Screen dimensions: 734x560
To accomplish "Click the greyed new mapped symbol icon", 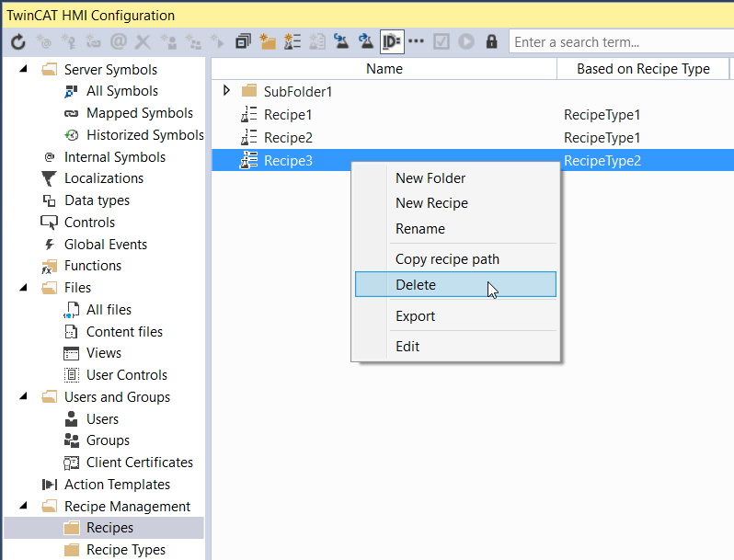I will point(93,42).
